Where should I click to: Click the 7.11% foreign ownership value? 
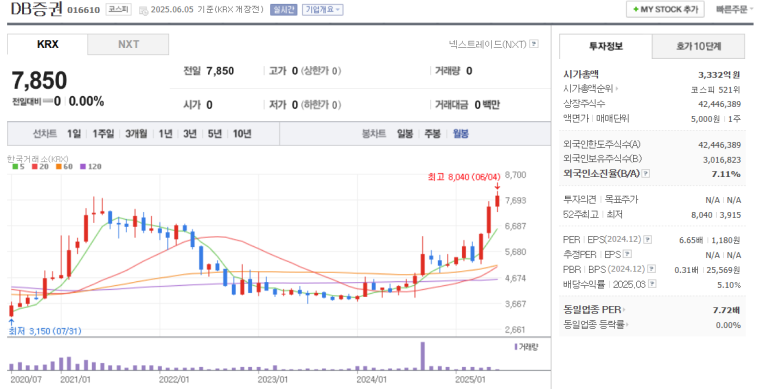click(x=726, y=174)
